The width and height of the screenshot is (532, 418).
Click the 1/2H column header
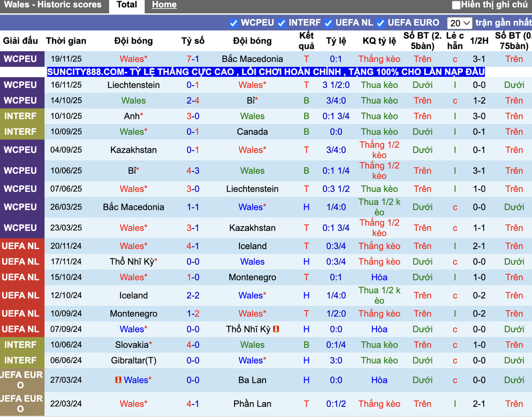tap(479, 41)
